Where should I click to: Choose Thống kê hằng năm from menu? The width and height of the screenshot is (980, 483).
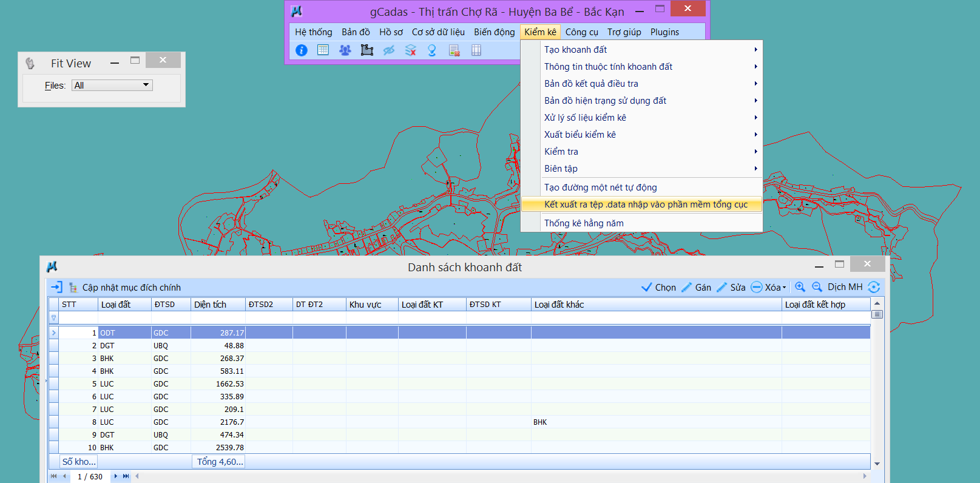pos(583,223)
